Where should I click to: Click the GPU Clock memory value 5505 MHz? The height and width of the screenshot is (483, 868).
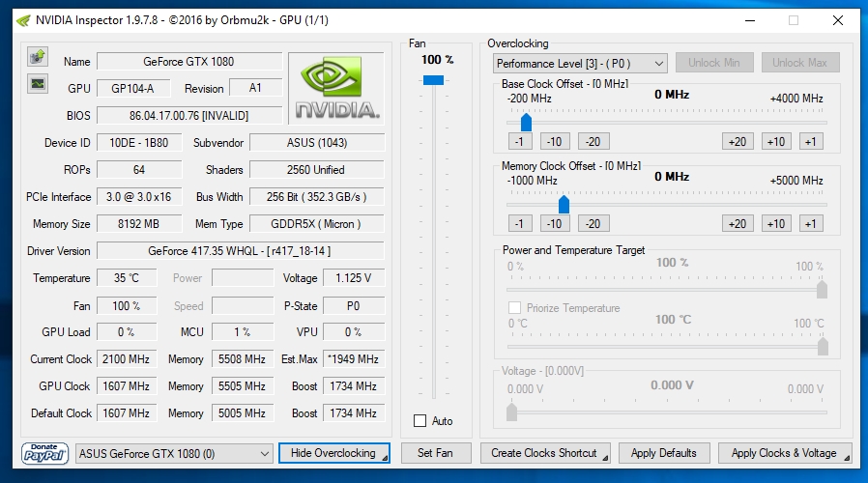pos(243,386)
